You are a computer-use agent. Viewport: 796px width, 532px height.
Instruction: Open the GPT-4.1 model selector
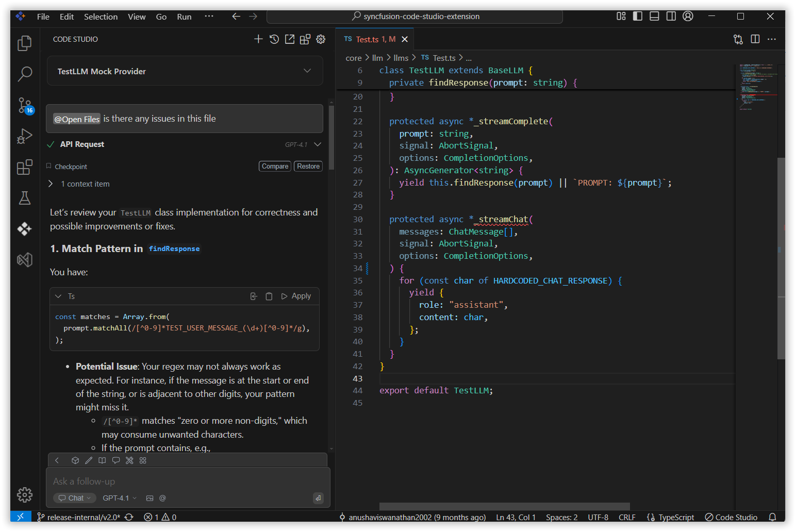click(120, 498)
